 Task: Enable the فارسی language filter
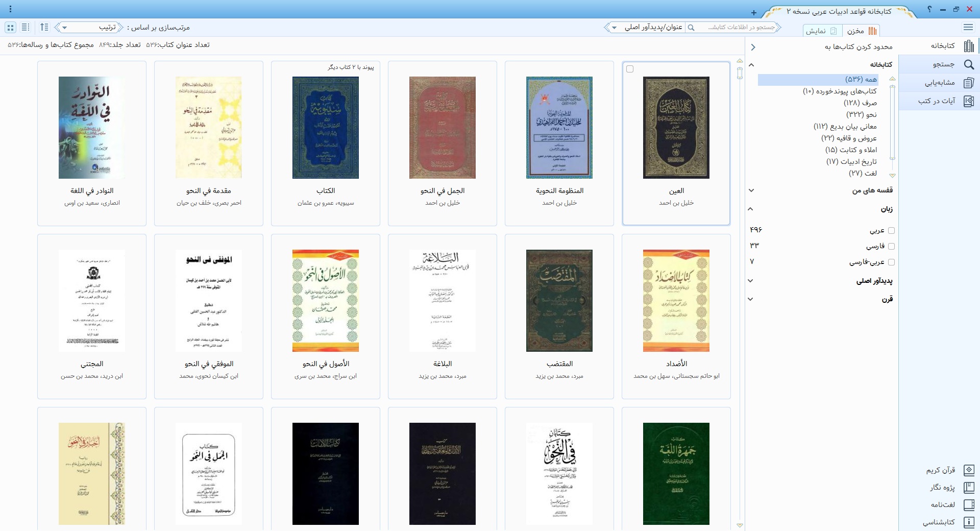891,247
